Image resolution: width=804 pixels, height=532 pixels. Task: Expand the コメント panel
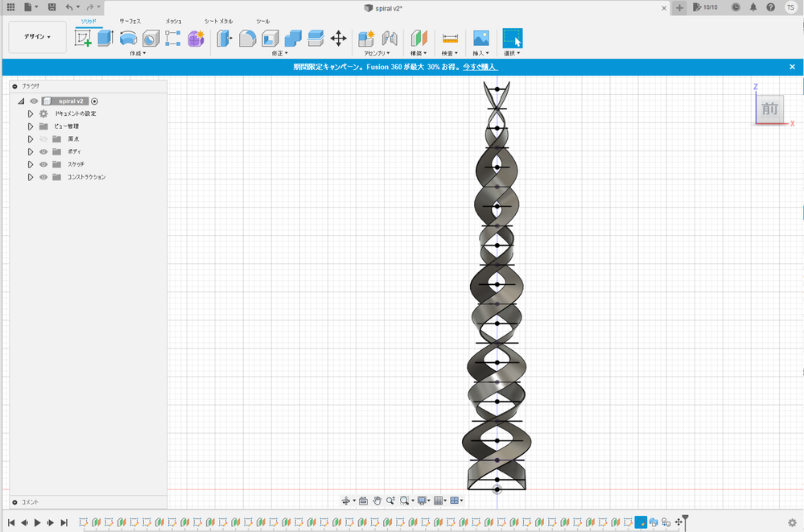click(14, 502)
